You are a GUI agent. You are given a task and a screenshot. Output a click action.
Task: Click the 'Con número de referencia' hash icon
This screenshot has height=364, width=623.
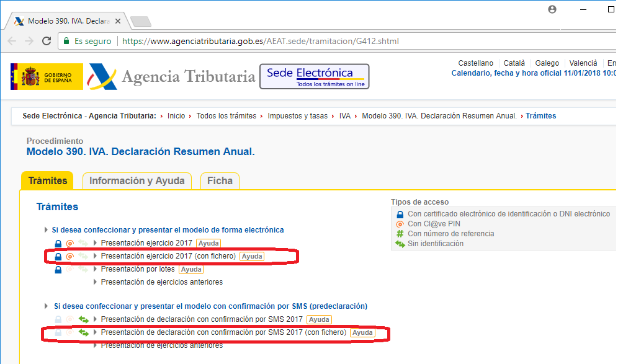tap(400, 234)
